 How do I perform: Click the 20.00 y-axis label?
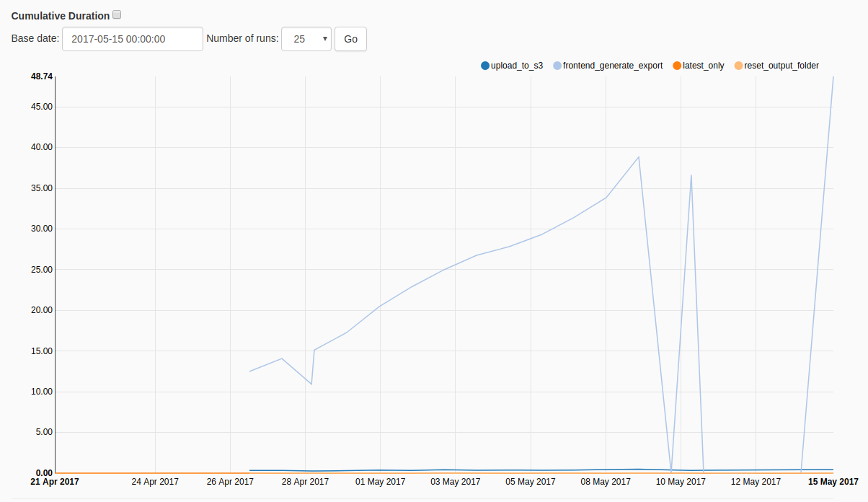pyautogui.click(x=42, y=310)
